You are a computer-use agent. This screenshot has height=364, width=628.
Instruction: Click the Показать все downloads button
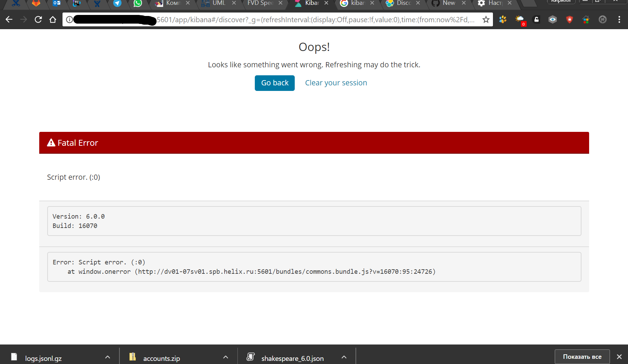pos(582,357)
